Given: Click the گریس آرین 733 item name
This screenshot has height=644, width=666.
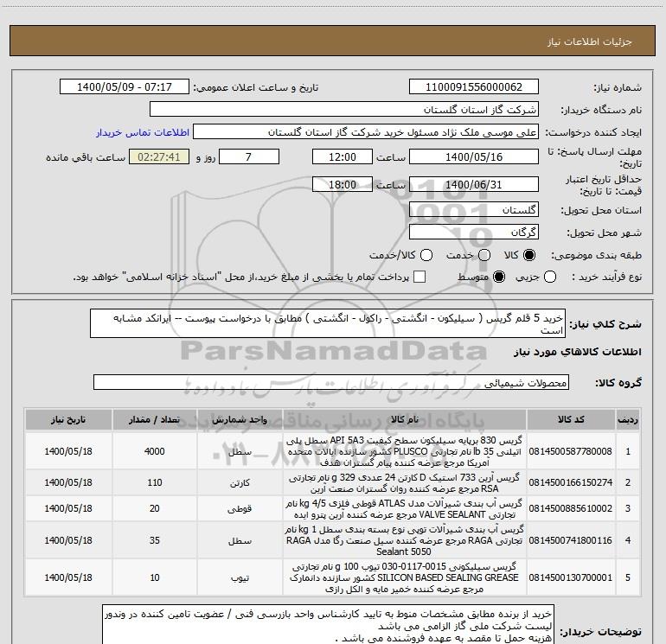Looking at the screenshot, I should 405,482.
